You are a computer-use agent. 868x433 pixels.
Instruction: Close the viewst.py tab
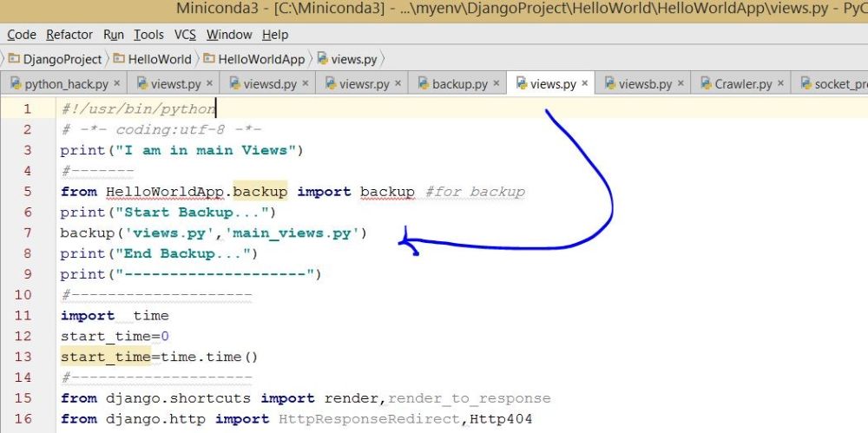click(x=209, y=83)
